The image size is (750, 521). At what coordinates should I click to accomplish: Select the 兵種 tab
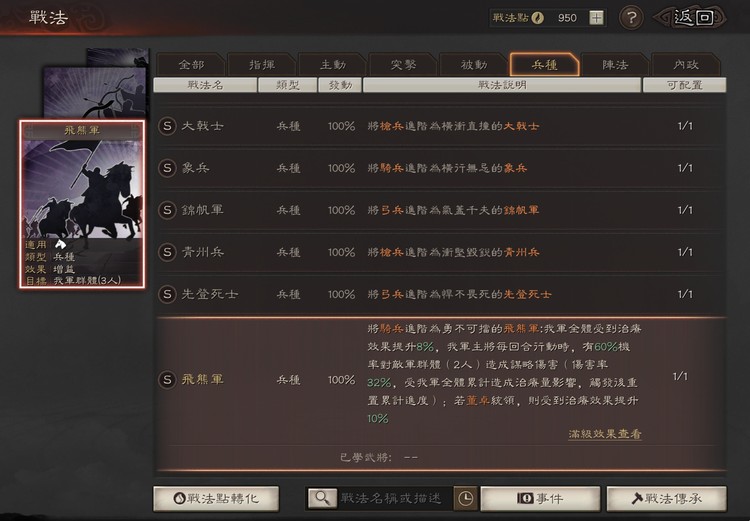[544, 65]
